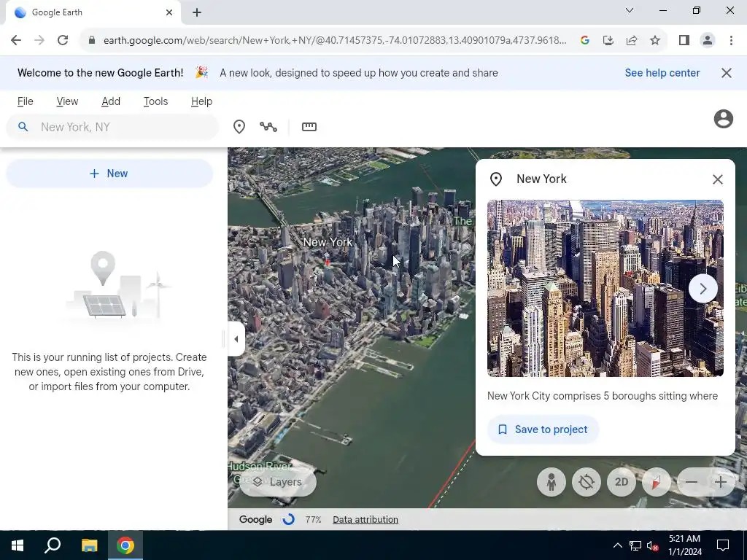Open the Tools menu
The image size is (747, 560).
point(156,101)
